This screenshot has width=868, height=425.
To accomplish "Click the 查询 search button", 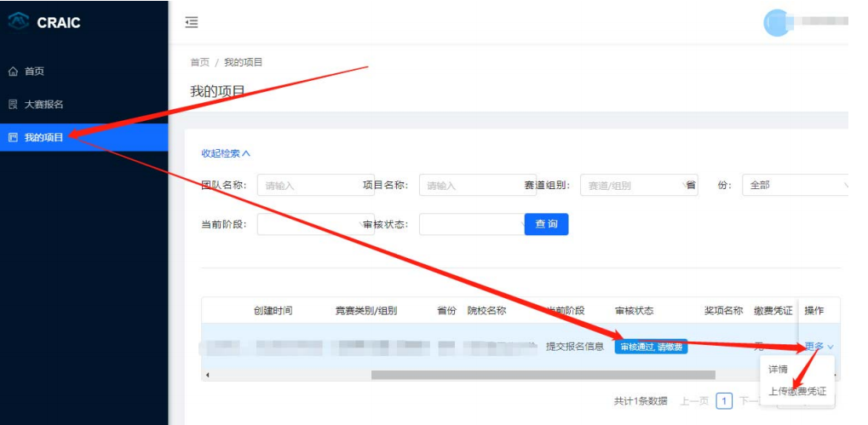I will pyautogui.click(x=546, y=224).
